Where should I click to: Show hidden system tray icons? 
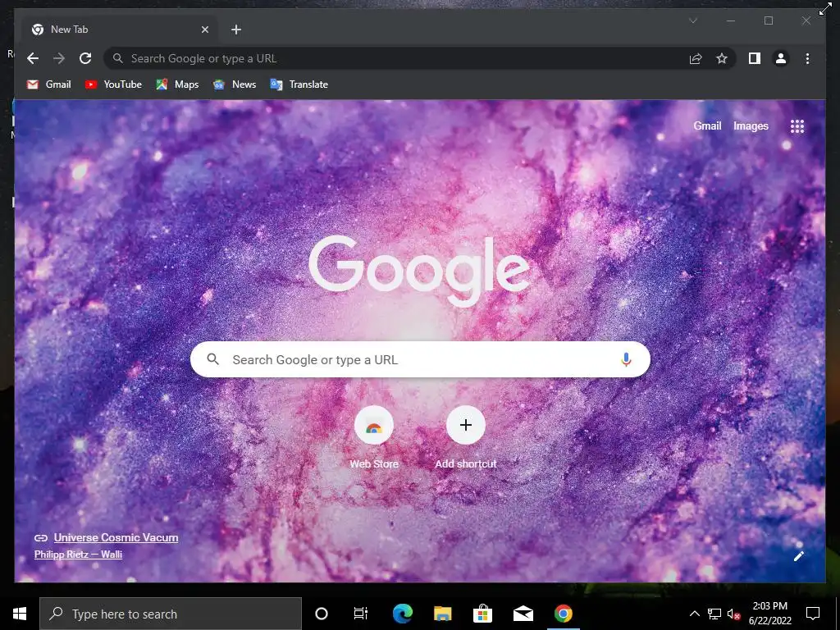[x=694, y=614]
